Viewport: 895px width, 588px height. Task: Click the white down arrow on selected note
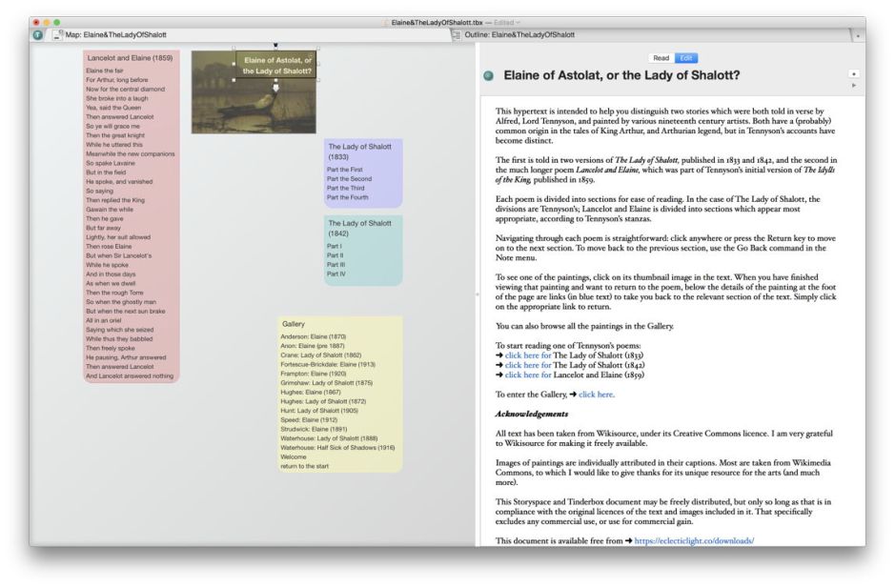275,88
